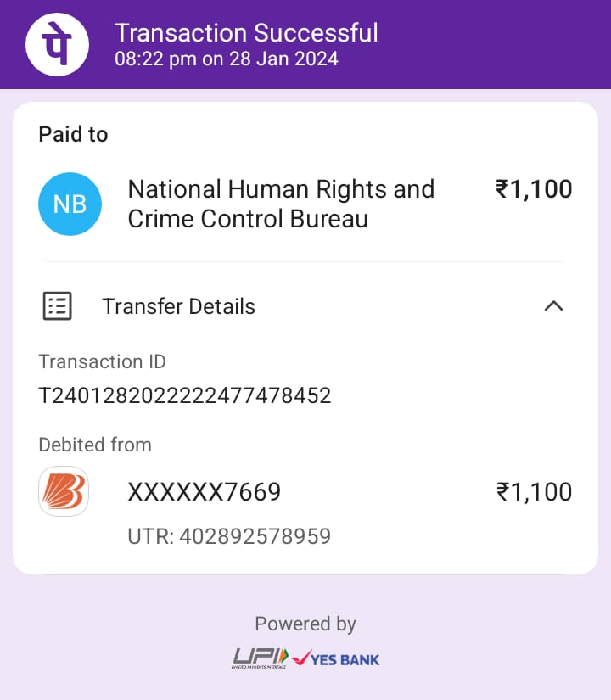Click the Paid to label
This screenshot has height=700, width=611.
pyautogui.click(x=73, y=134)
